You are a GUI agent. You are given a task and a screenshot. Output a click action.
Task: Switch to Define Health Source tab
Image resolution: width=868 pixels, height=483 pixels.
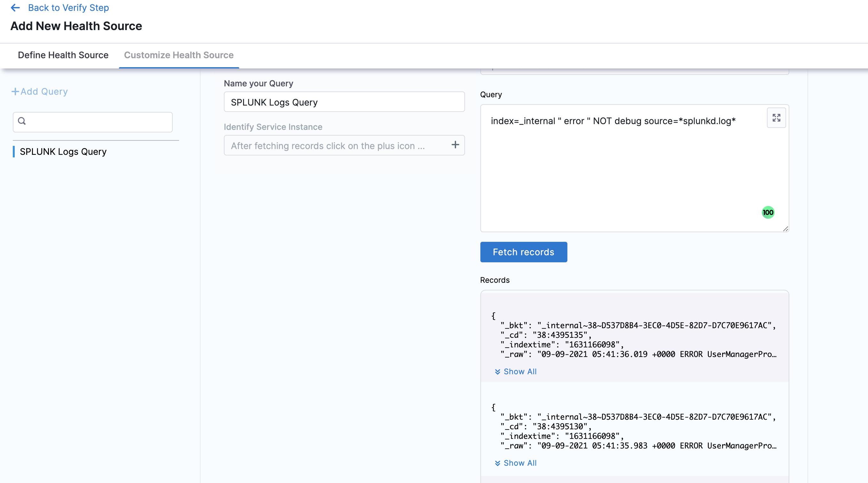click(x=63, y=55)
